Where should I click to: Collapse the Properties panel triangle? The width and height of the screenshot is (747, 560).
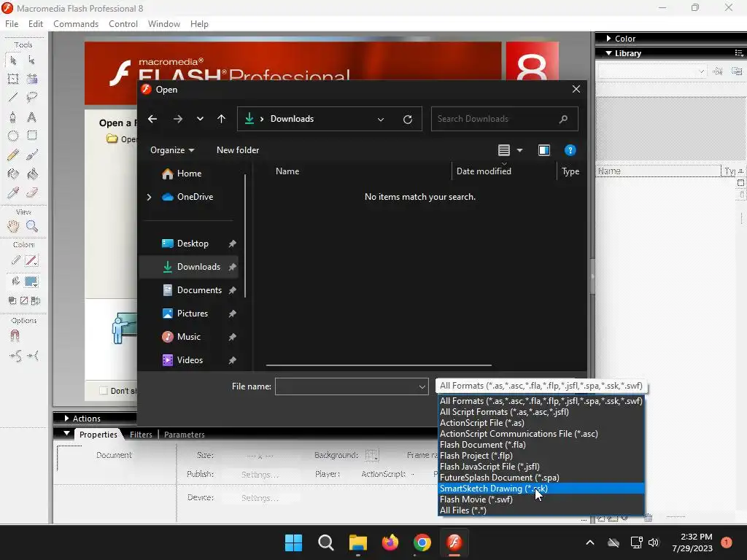(66, 434)
